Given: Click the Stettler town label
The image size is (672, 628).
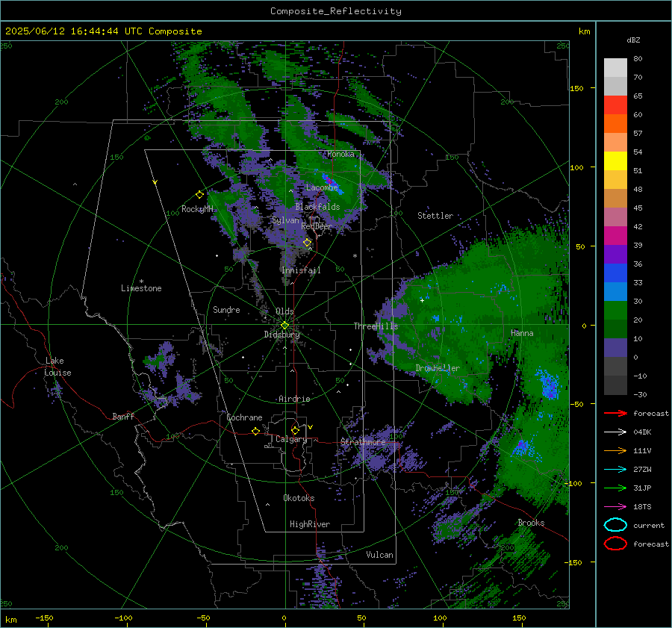Looking at the screenshot, I should pos(435,216).
